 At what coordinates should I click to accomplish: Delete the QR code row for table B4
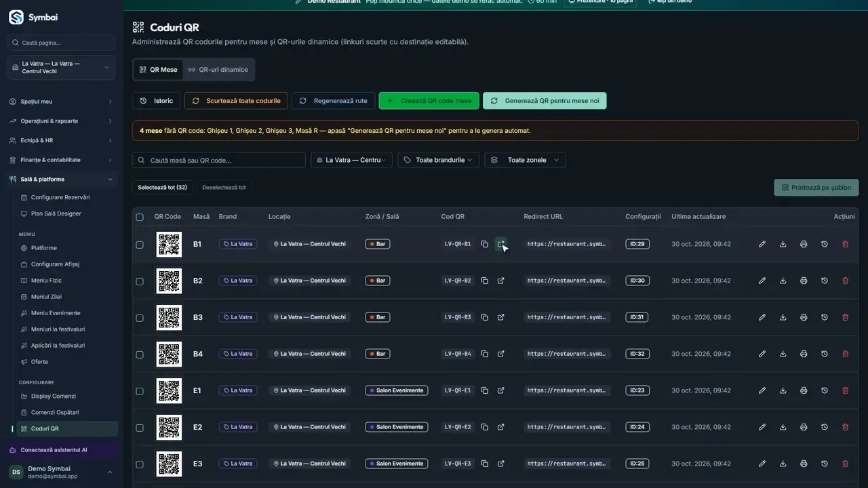[845, 354]
